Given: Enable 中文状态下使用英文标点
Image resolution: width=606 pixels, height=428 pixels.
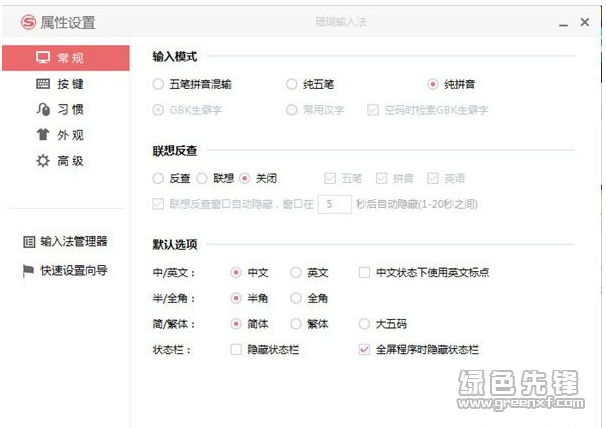Looking at the screenshot, I should [364, 273].
